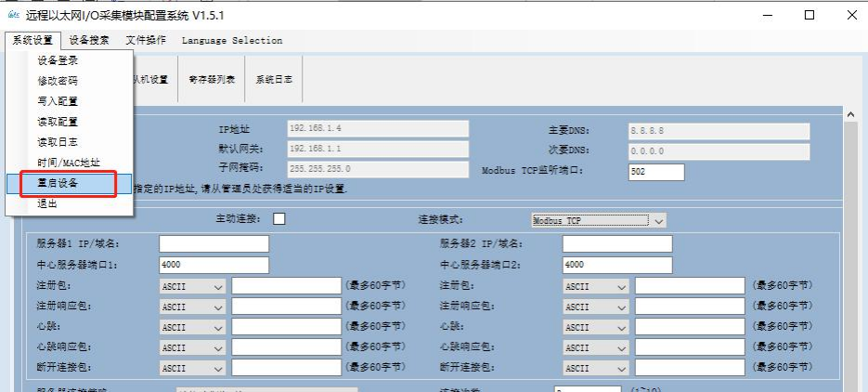
Task: Toggle the 主动连接 checkbox
Action: [279, 218]
